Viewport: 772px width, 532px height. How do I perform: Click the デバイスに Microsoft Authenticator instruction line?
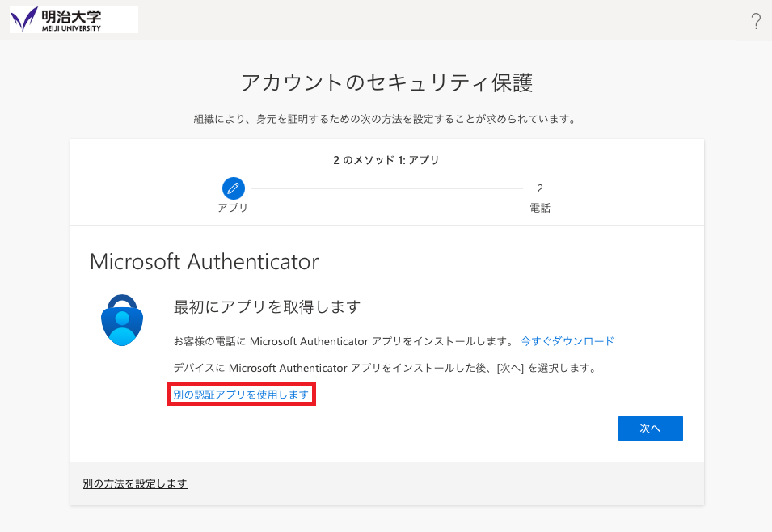(386, 368)
